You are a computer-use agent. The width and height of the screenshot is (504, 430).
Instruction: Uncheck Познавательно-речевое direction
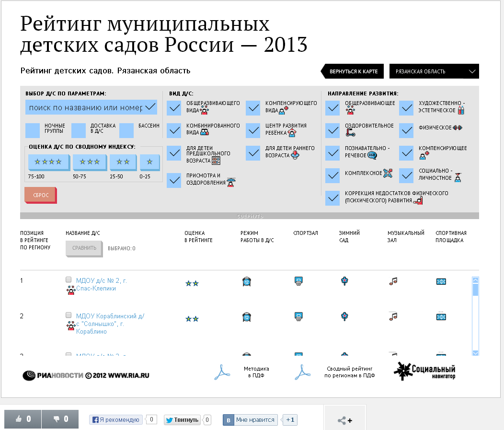[x=332, y=153]
